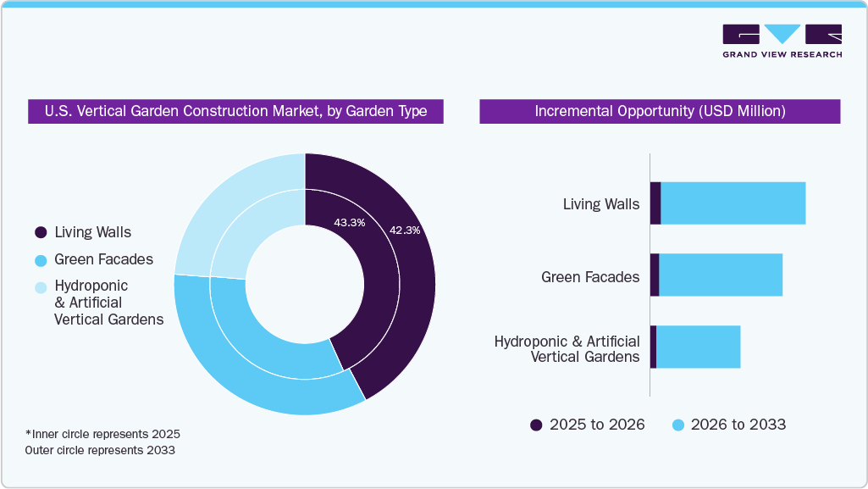Click the Living Walls legend dot

41,232
